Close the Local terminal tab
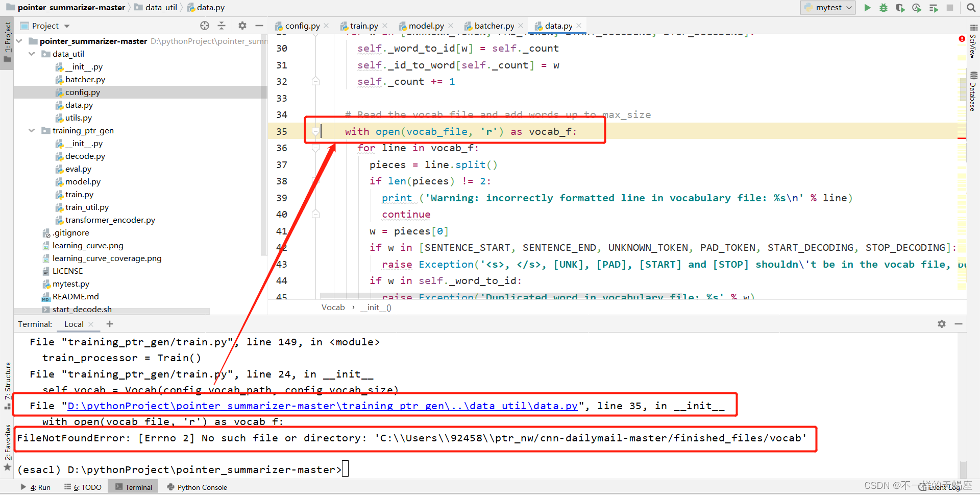The height and width of the screenshot is (495, 980). (91, 324)
